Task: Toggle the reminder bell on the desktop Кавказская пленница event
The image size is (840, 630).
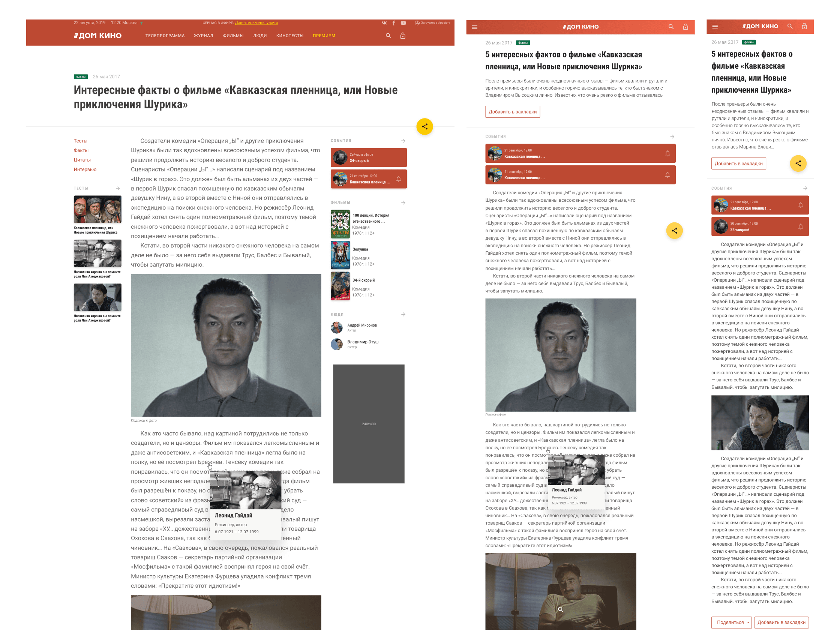Action: coord(398,179)
